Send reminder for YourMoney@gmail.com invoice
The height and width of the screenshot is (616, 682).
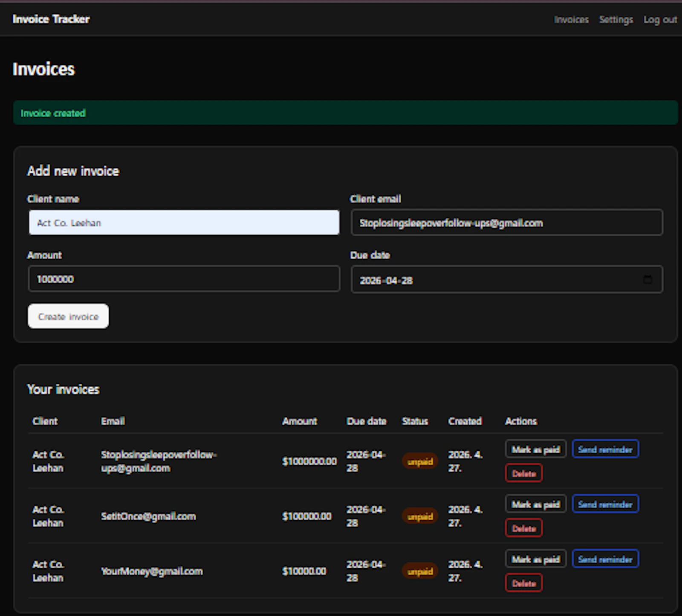pos(605,559)
